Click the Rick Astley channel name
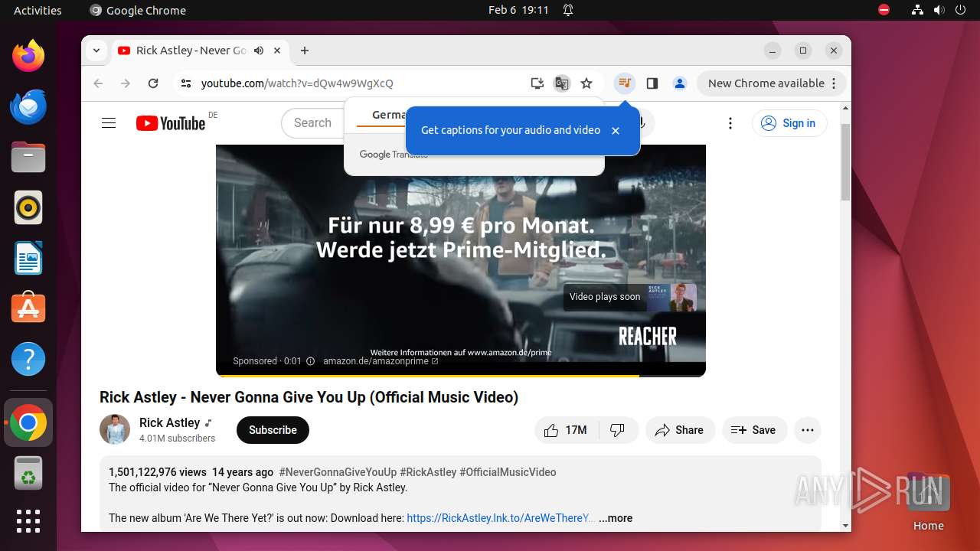The image size is (980, 551). 169,422
